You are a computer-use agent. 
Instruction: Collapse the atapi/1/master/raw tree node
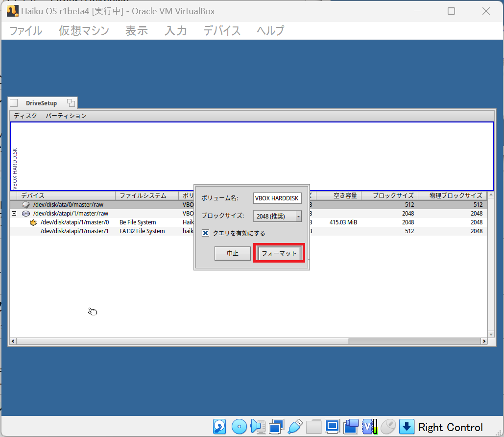point(14,214)
